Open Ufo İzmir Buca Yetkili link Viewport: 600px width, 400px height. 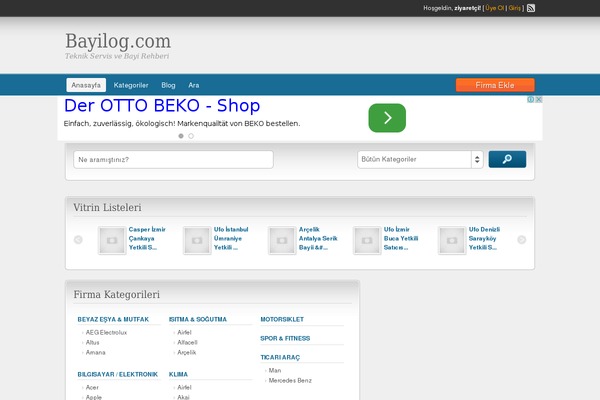pos(401,238)
